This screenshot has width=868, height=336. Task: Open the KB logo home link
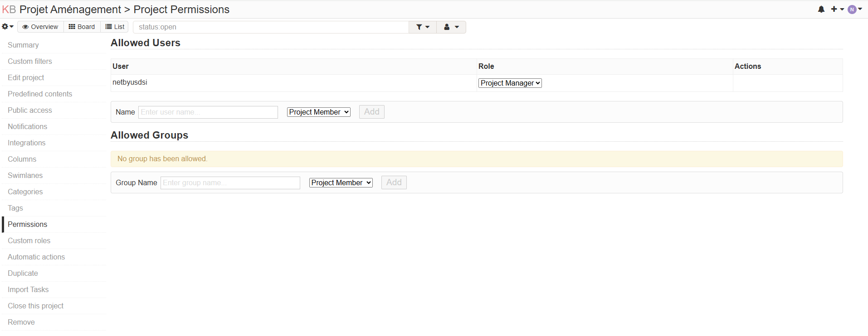pyautogui.click(x=9, y=10)
